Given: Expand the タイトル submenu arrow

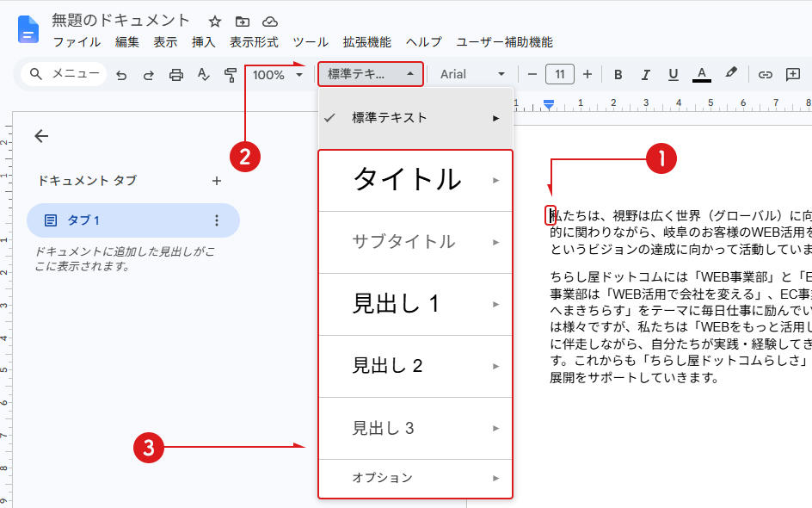Looking at the screenshot, I should (x=495, y=181).
